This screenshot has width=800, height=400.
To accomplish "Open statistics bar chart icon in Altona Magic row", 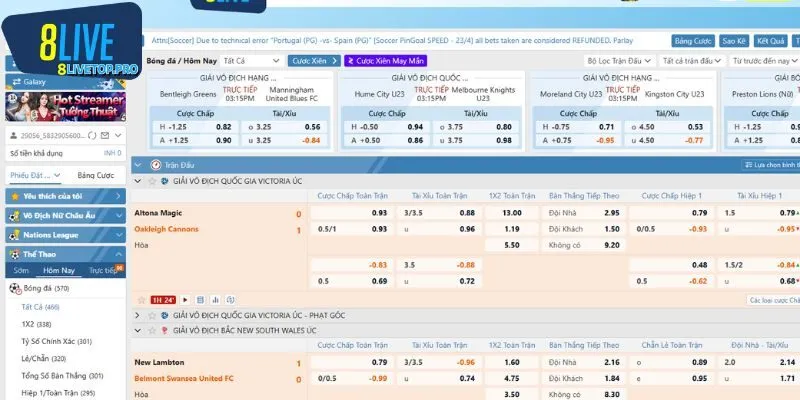I will point(215,300).
